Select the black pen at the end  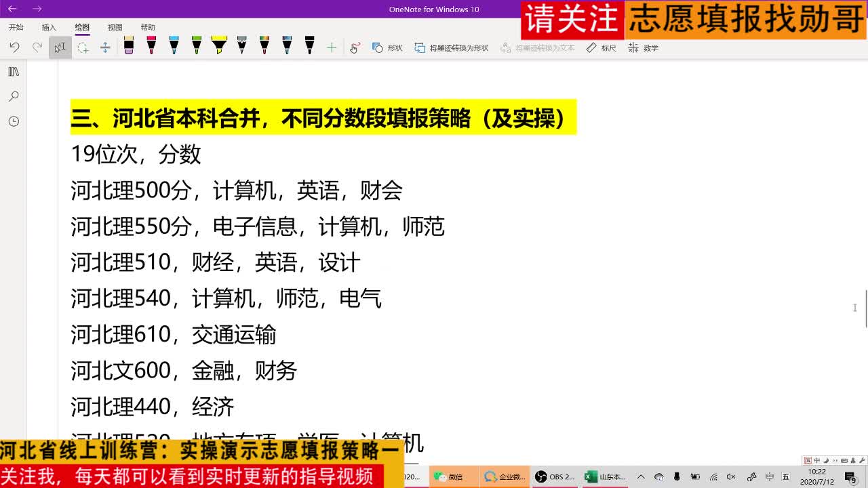(310, 46)
